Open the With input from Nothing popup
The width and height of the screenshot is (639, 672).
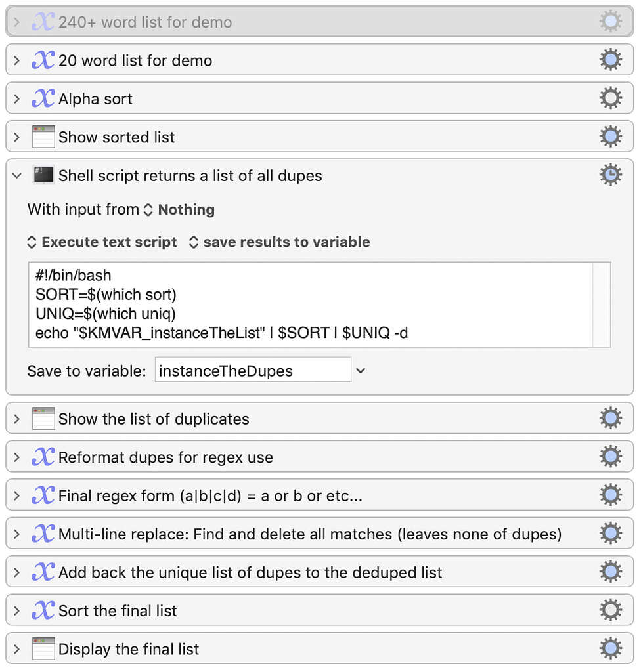pos(179,209)
